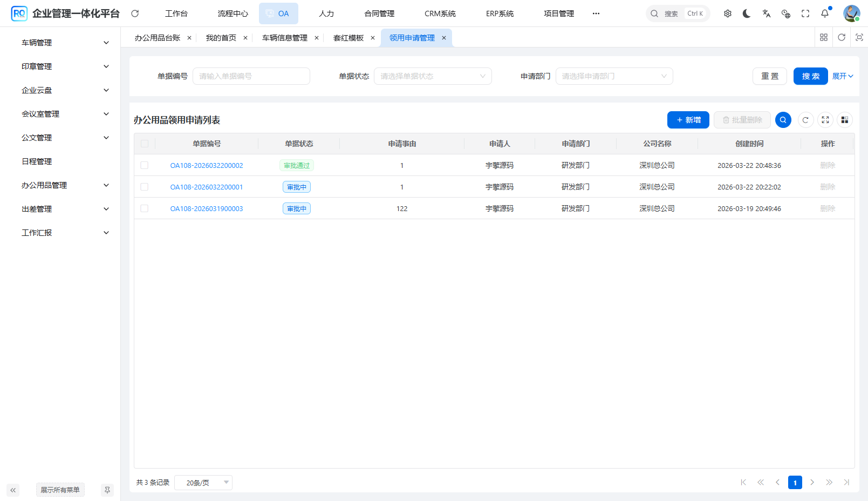Open the notifications bell
Viewport: 868px width, 501px height.
point(825,13)
